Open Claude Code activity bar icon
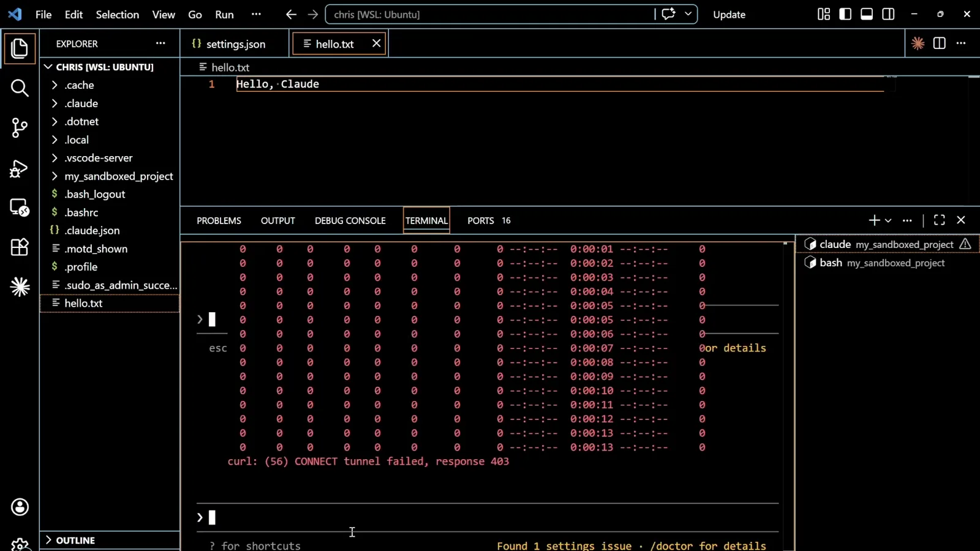This screenshot has height=551, width=980. (x=20, y=287)
